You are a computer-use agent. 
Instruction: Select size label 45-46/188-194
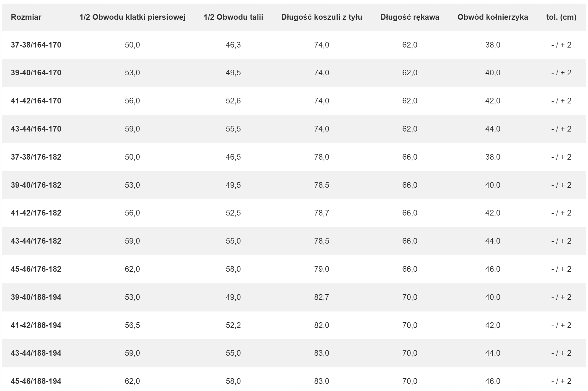tap(36, 381)
